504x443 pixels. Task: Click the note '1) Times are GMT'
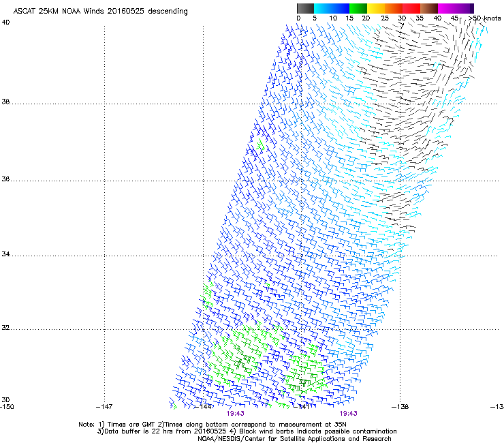[x=127, y=425]
